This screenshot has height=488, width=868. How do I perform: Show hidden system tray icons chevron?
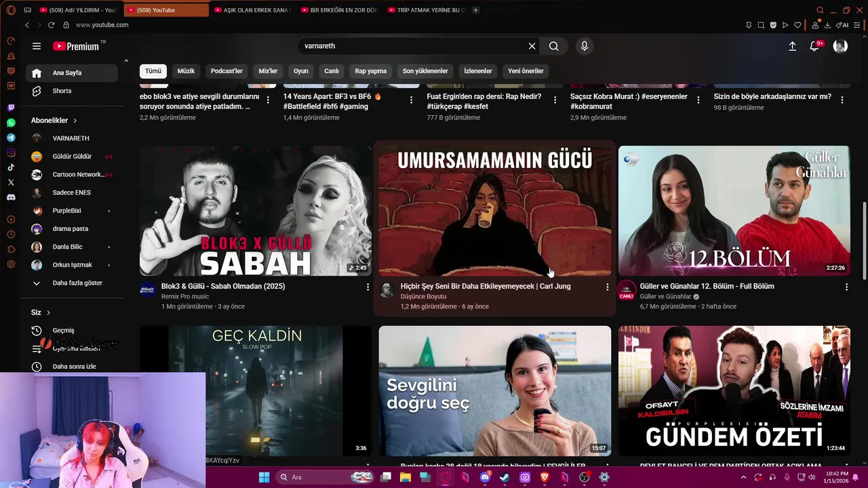744,477
